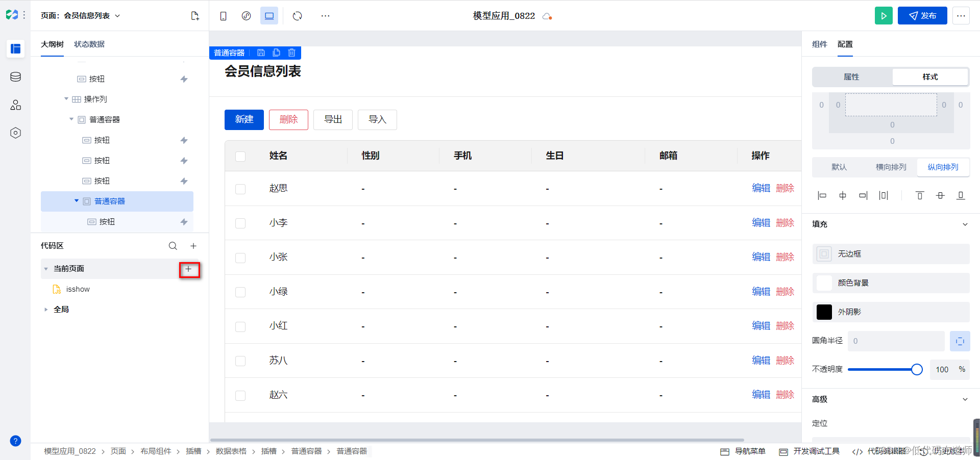Click the 导入 button
Screen dimensions: 980x460
pyautogui.click(x=377, y=120)
